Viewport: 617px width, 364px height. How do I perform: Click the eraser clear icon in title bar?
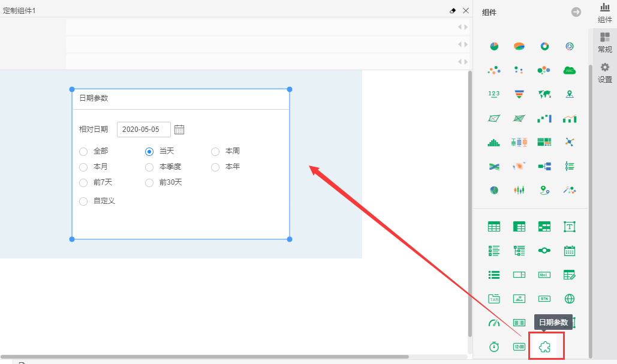tap(453, 11)
